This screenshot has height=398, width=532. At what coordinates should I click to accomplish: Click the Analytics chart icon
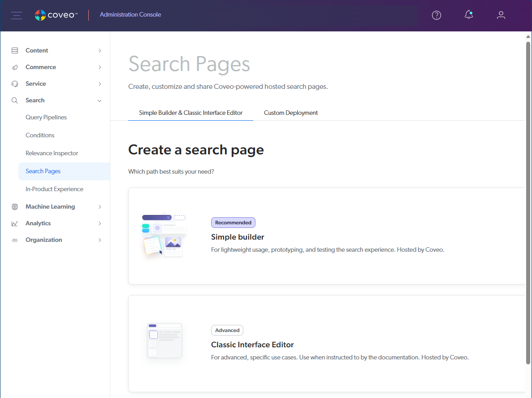click(15, 223)
